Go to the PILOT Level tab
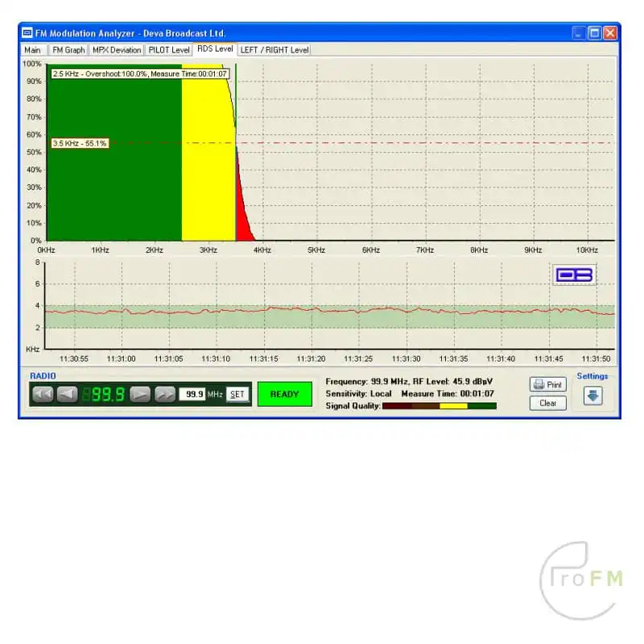Image resolution: width=644 pixels, height=644 pixels. 169,50
